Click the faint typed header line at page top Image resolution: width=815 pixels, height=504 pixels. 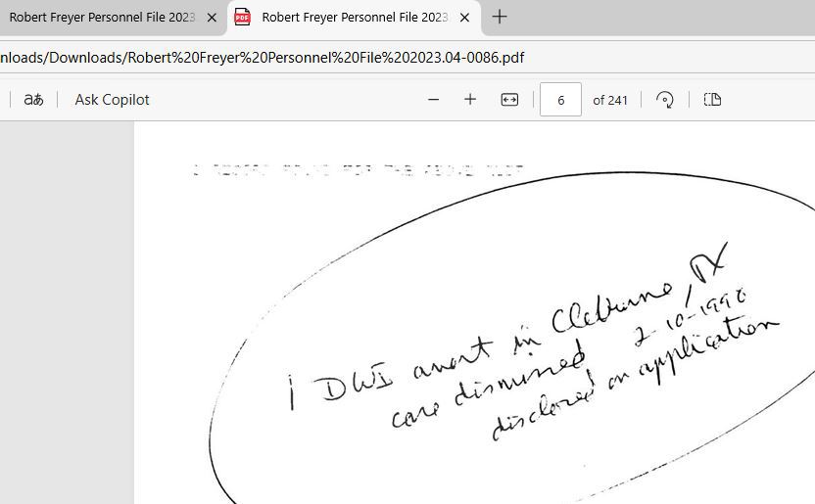(x=359, y=170)
